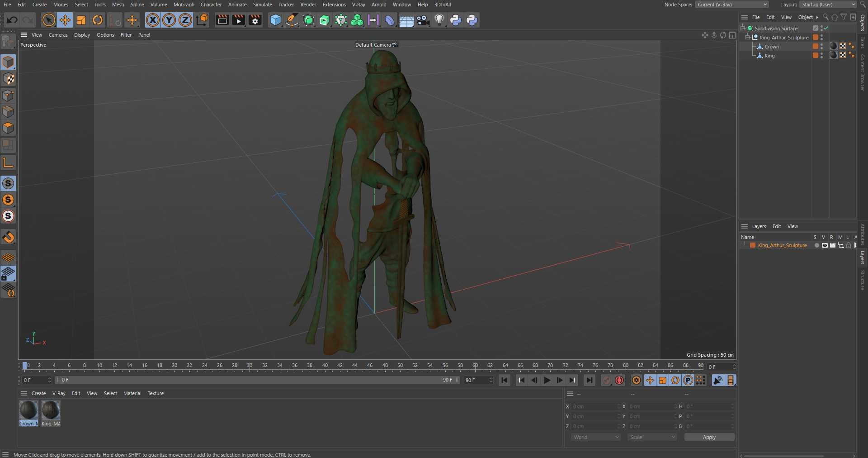Viewport: 868px width, 458px height.
Task: Select Texture mode checkerboard icon
Action: pyautogui.click(x=8, y=79)
